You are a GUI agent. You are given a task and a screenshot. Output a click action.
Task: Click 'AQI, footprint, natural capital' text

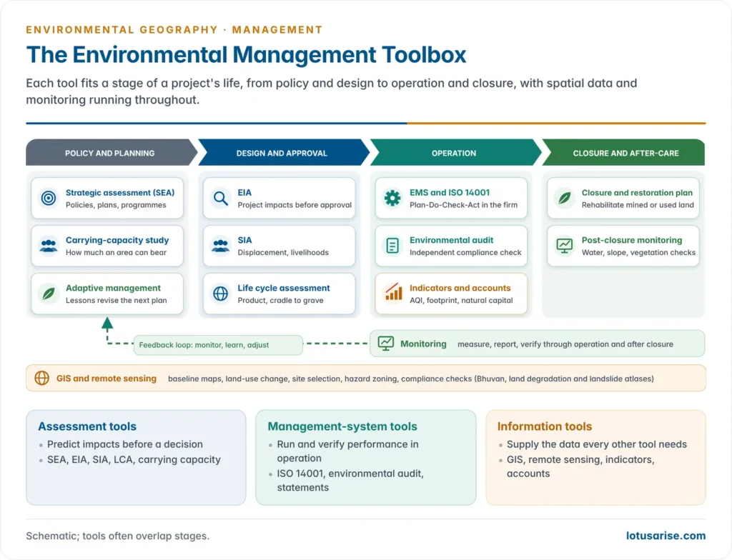[x=461, y=301]
